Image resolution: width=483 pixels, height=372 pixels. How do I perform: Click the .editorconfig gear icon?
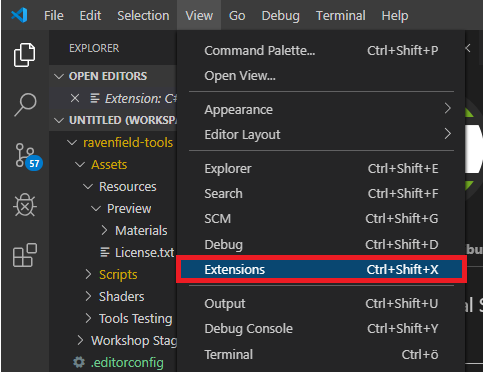click(x=79, y=362)
